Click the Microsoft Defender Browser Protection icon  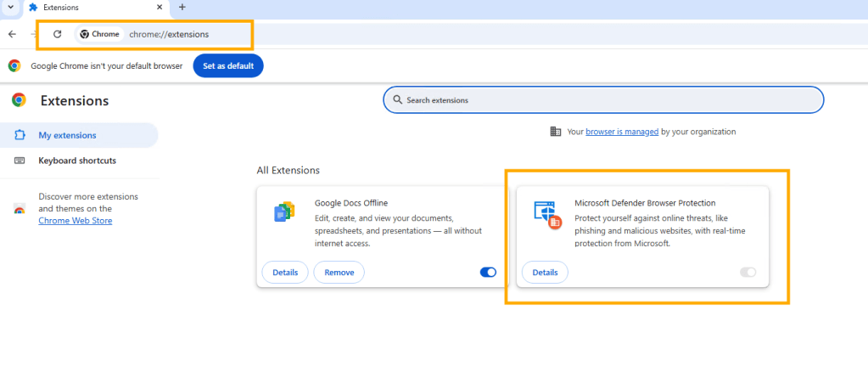click(547, 214)
